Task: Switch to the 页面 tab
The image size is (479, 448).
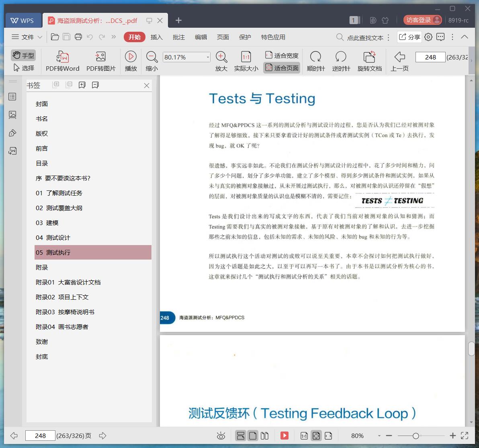Action: (223, 37)
